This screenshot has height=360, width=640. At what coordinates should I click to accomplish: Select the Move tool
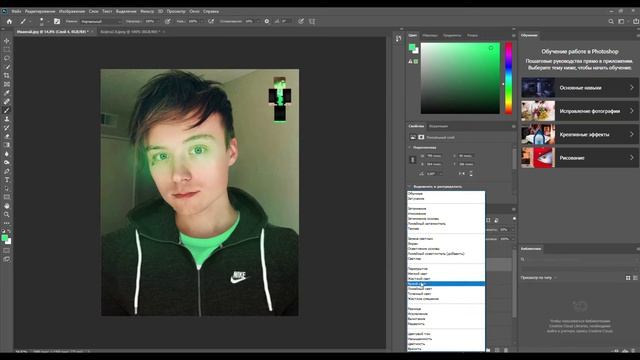pyautogui.click(x=7, y=41)
